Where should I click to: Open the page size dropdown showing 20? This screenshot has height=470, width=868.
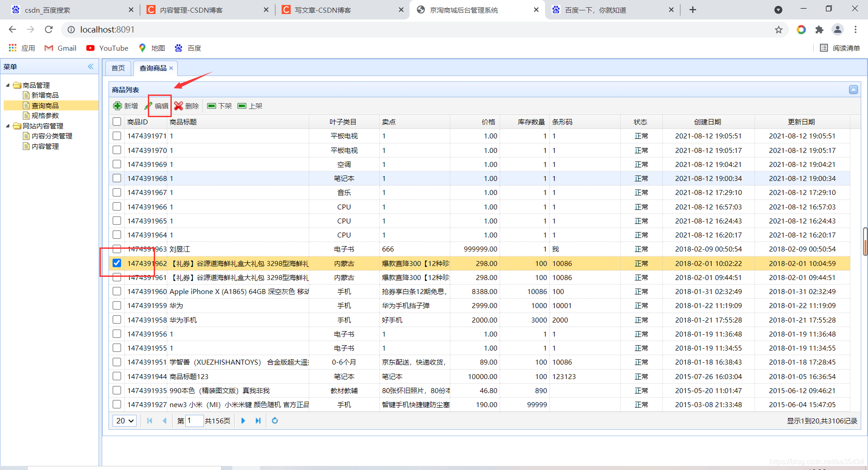tap(124, 421)
